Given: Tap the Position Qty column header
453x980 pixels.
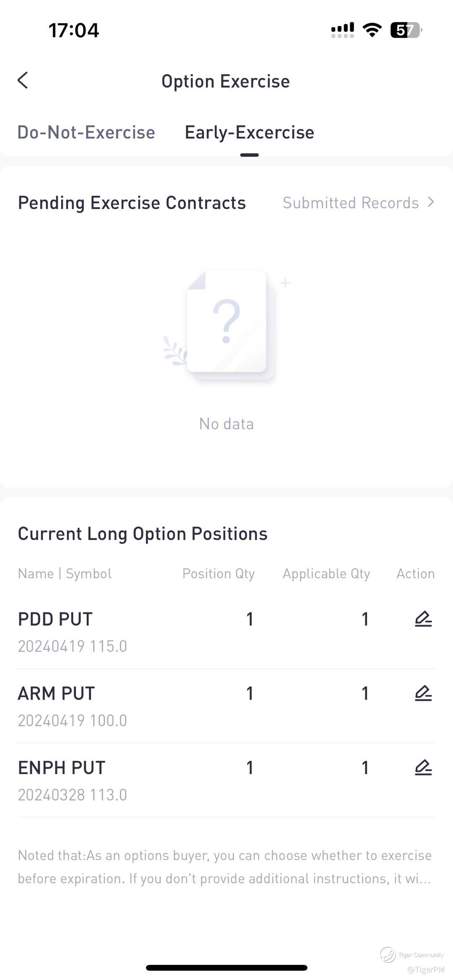Looking at the screenshot, I should [219, 574].
